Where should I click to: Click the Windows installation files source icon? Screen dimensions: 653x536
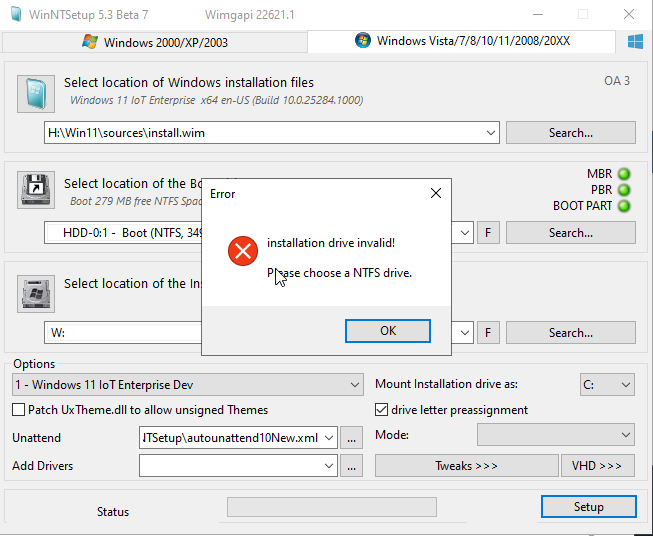coord(36,94)
